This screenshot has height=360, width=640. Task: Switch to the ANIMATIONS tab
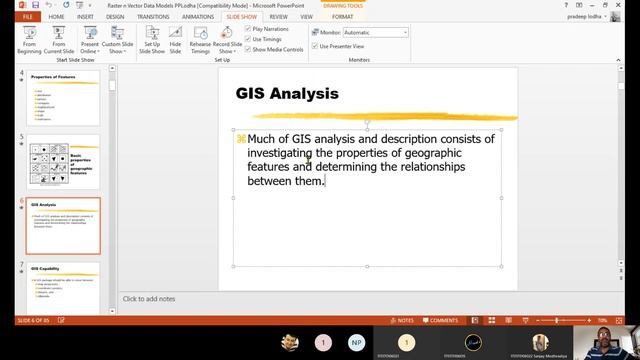(x=198, y=17)
